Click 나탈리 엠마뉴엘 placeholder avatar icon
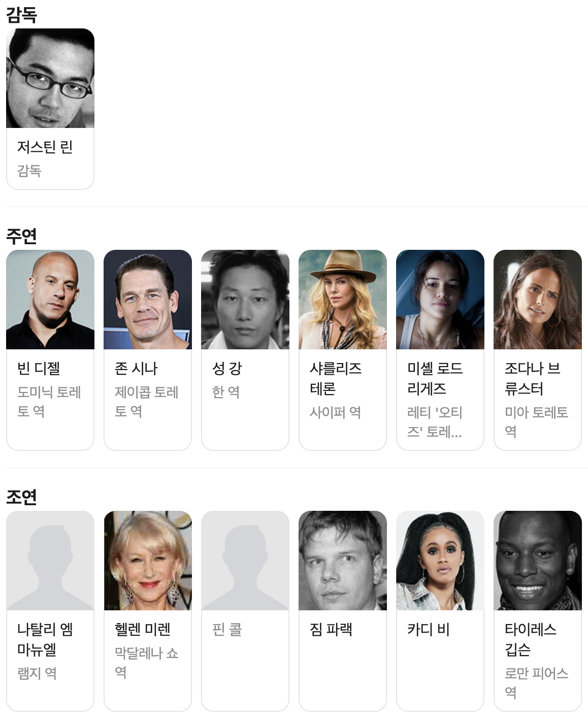The image size is (588, 720). [50, 561]
